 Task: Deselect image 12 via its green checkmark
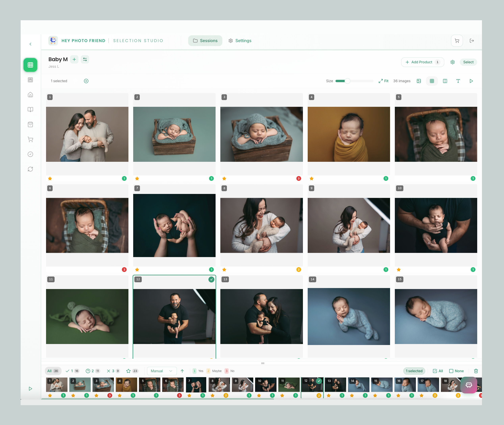coord(211,279)
